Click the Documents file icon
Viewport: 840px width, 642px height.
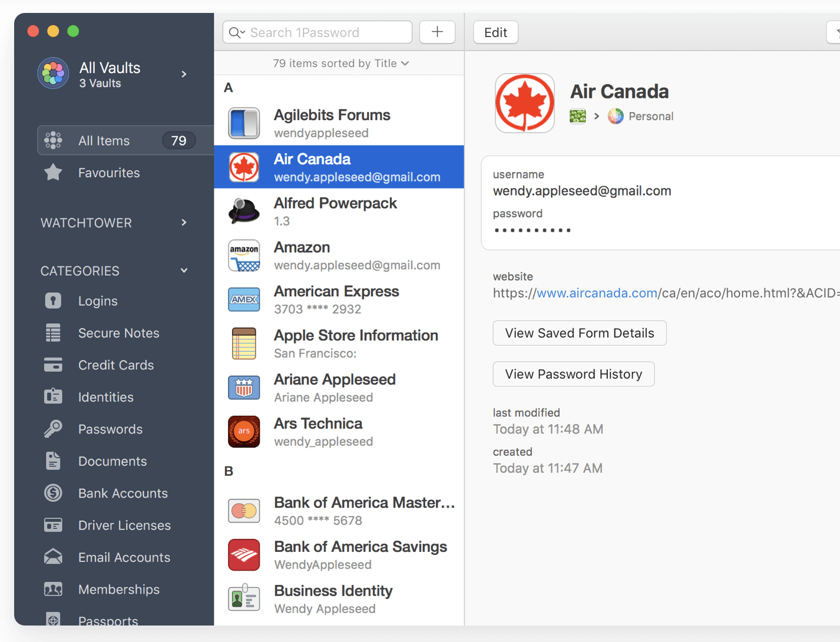53,461
